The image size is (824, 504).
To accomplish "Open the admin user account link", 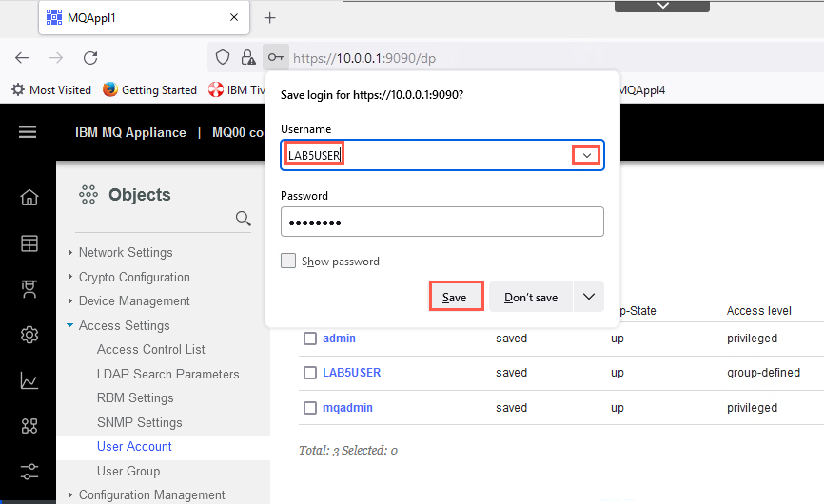I will (x=339, y=339).
